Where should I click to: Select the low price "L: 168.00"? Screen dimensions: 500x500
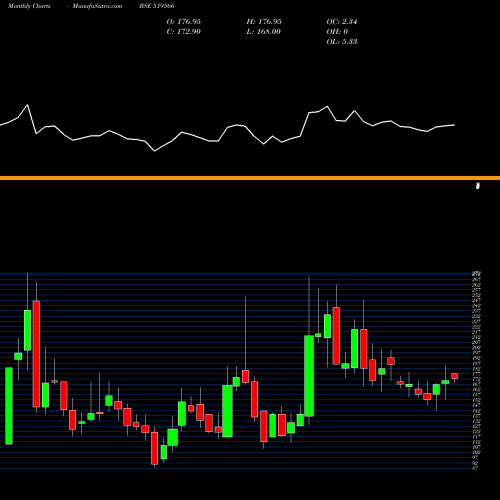tap(263, 32)
